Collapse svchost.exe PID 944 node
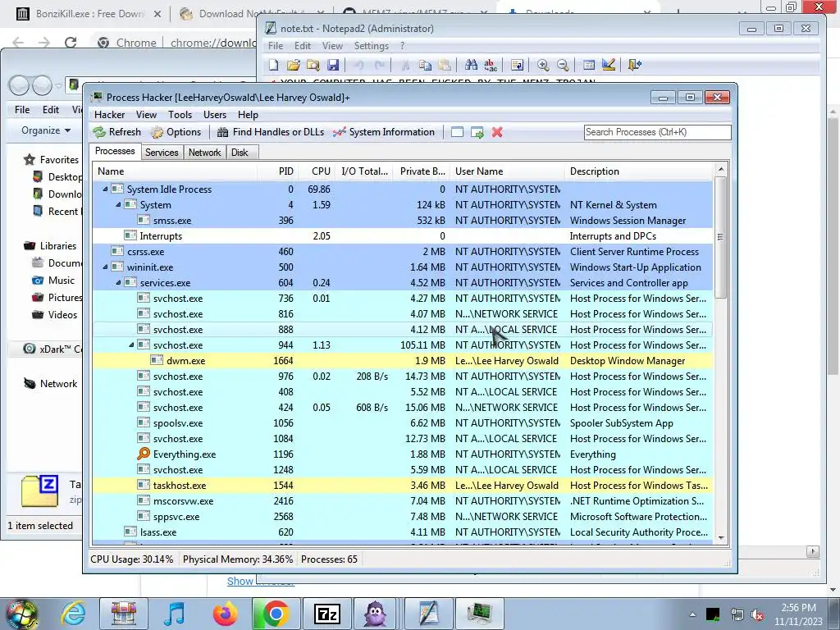This screenshot has height=630, width=840. pyautogui.click(x=131, y=345)
